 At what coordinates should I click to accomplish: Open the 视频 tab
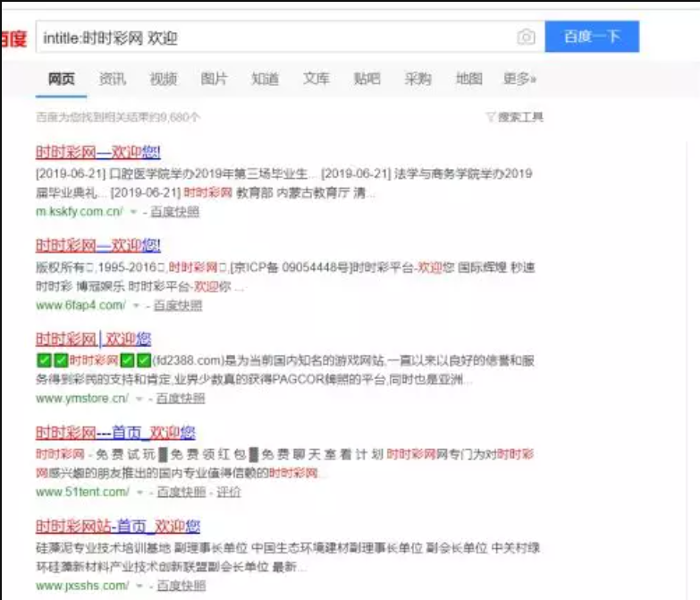163,79
